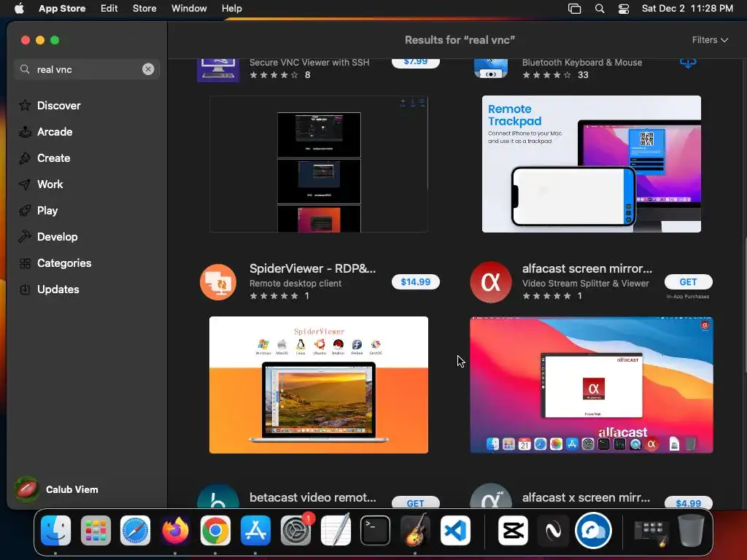Buy SpiderViewer for $14.99
The width and height of the screenshot is (747, 560).
point(415,282)
